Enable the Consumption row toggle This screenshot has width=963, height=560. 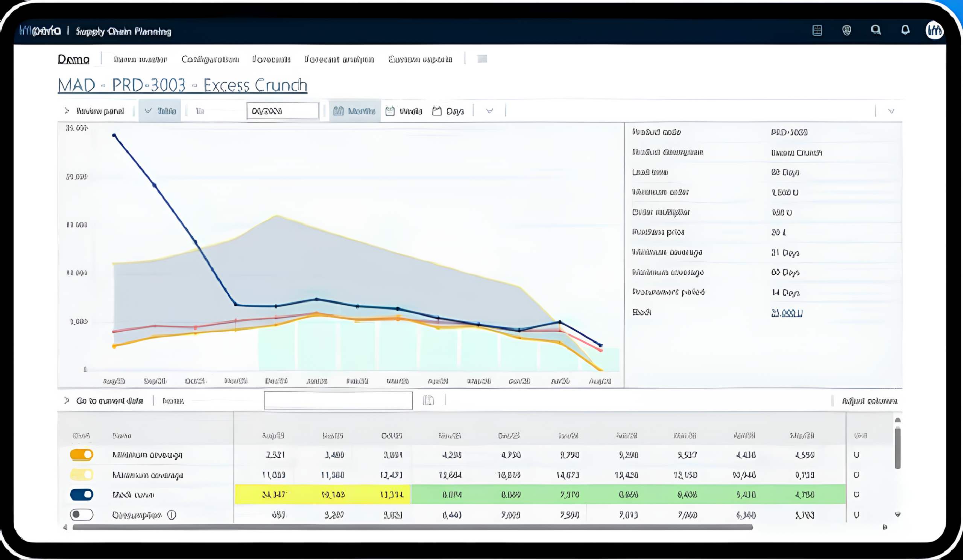[x=82, y=514]
